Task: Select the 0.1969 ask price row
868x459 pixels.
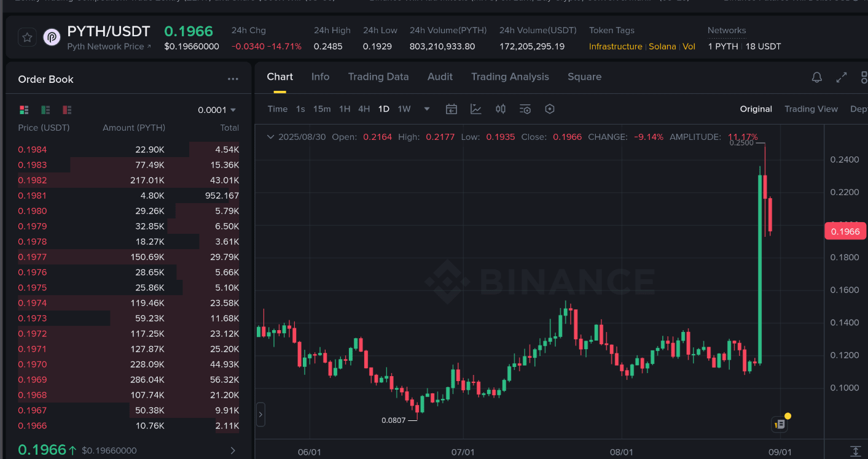Action: pyautogui.click(x=128, y=380)
